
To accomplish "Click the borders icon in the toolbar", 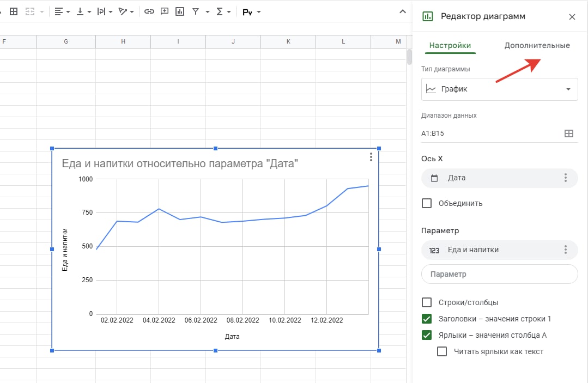I will point(14,11).
